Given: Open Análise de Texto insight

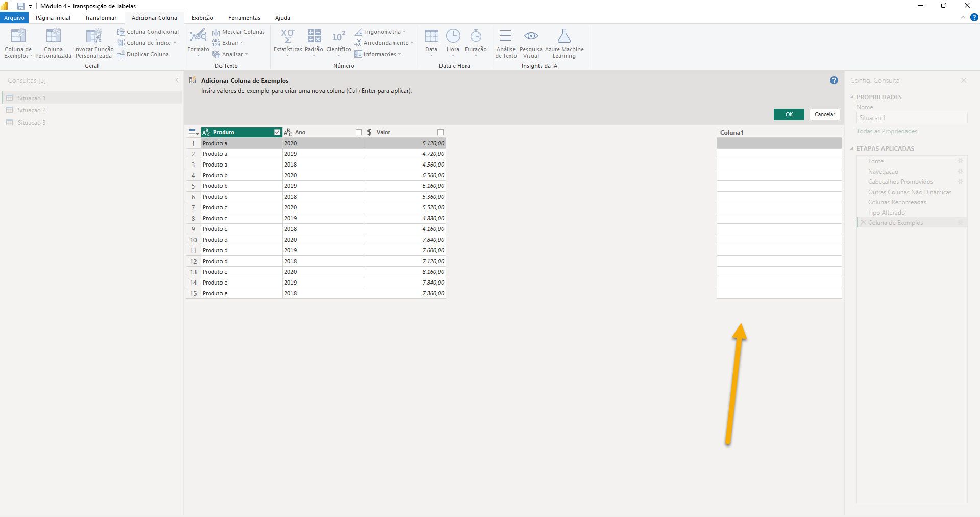Looking at the screenshot, I should point(506,43).
